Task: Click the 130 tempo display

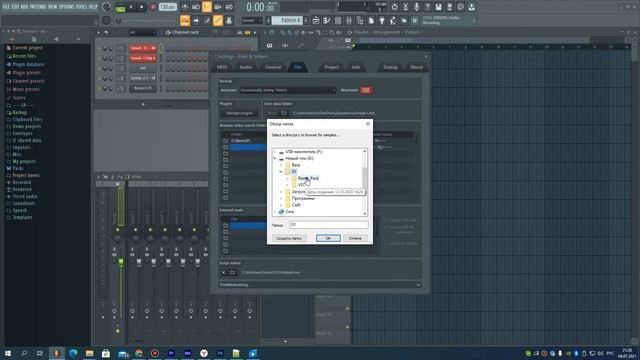Action: [x=167, y=7]
